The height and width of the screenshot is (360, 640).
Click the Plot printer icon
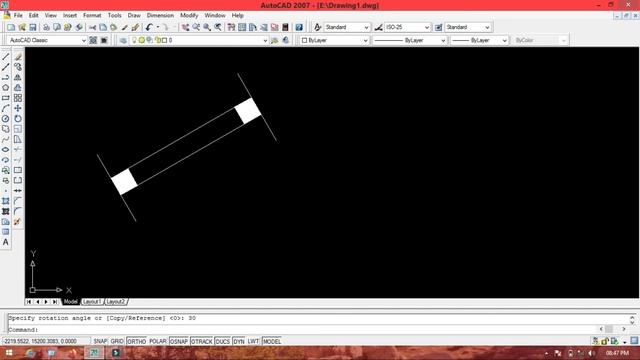coord(46,27)
